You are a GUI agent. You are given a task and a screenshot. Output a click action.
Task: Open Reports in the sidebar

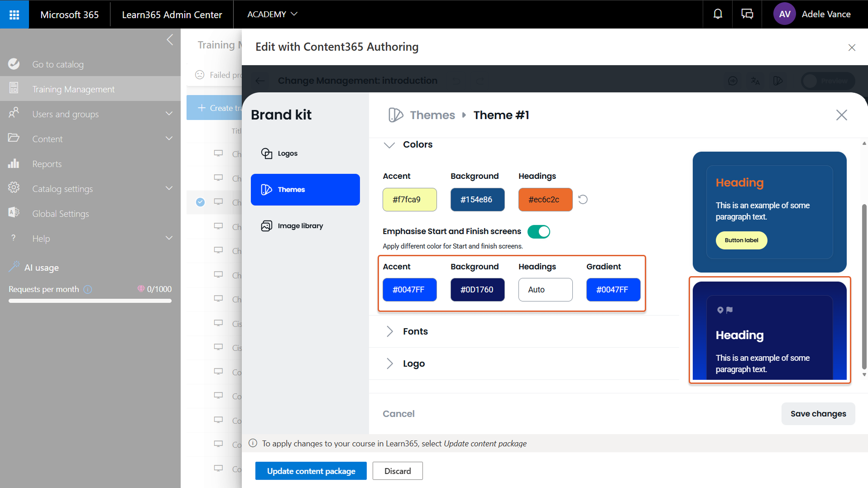(x=47, y=164)
